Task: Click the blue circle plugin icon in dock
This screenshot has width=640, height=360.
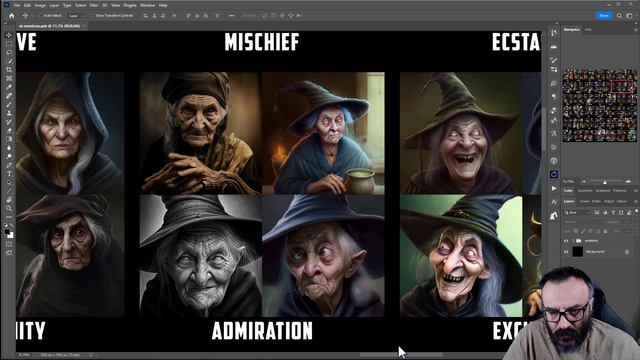Action: click(553, 174)
